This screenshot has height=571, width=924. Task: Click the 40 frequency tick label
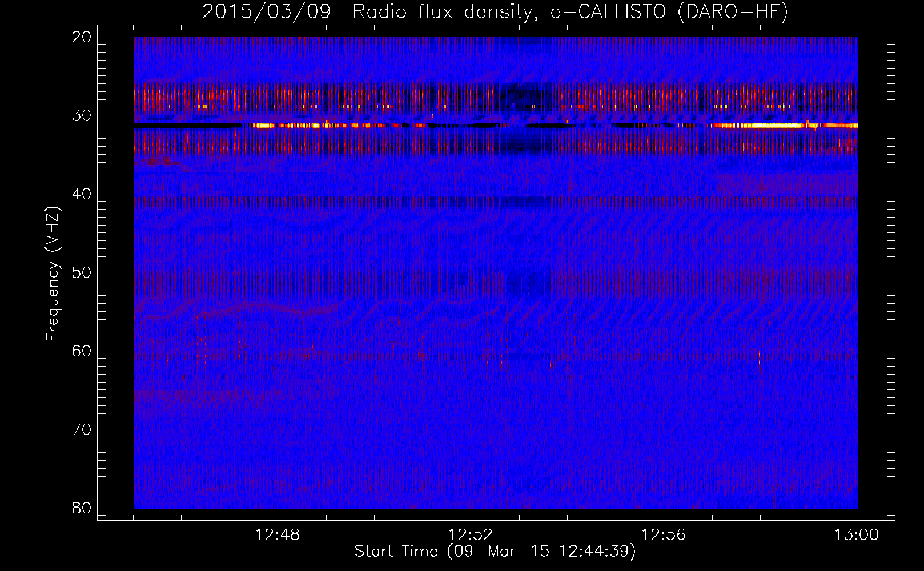pos(82,194)
